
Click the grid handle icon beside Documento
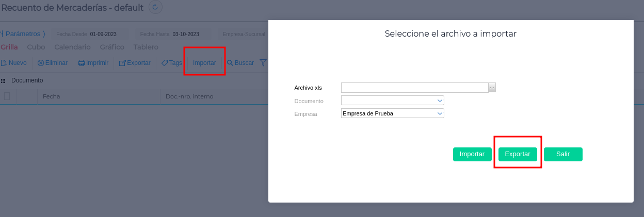click(x=3, y=81)
